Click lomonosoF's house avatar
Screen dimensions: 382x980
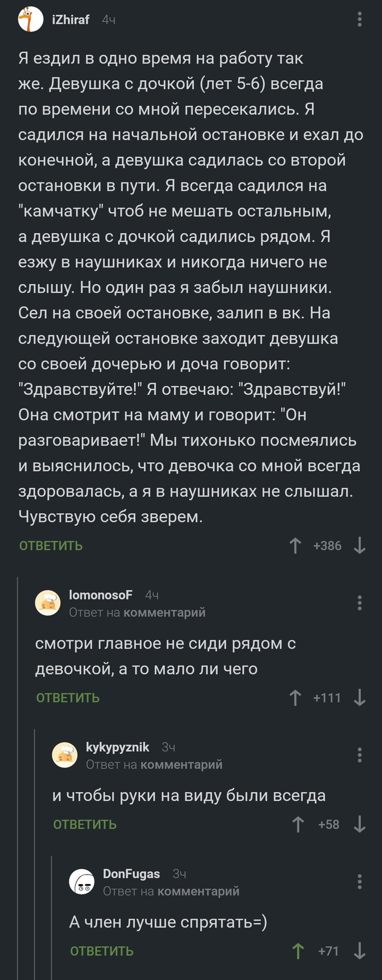48,601
